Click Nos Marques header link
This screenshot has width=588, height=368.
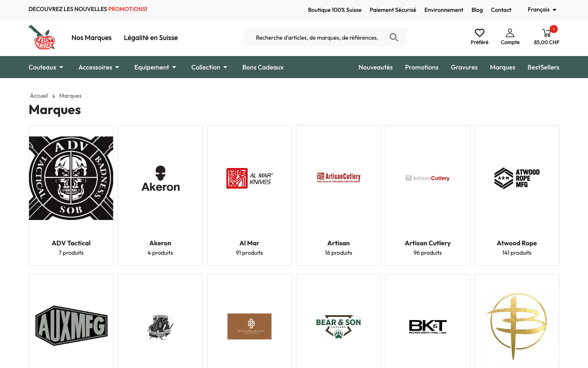click(x=91, y=38)
